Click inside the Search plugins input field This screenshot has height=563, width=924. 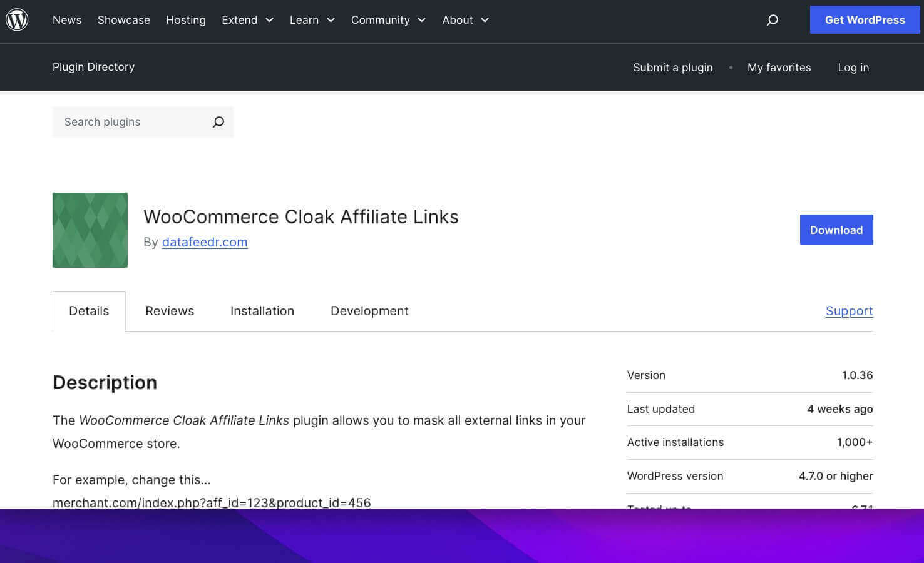tap(125, 122)
